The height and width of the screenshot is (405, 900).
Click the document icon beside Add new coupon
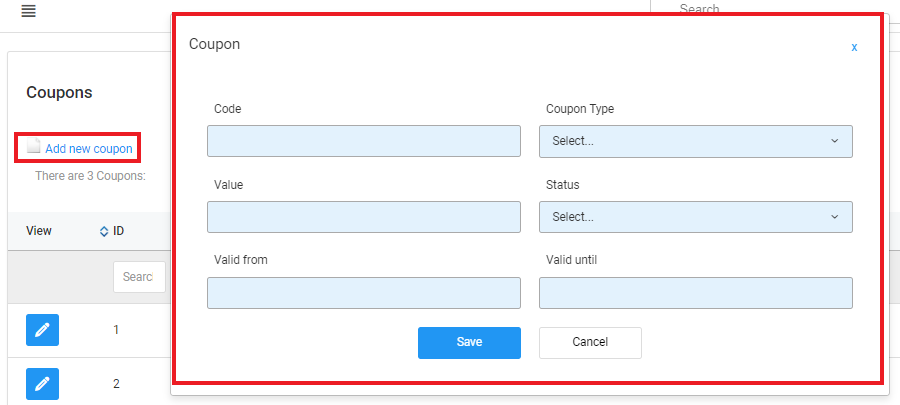[x=34, y=148]
